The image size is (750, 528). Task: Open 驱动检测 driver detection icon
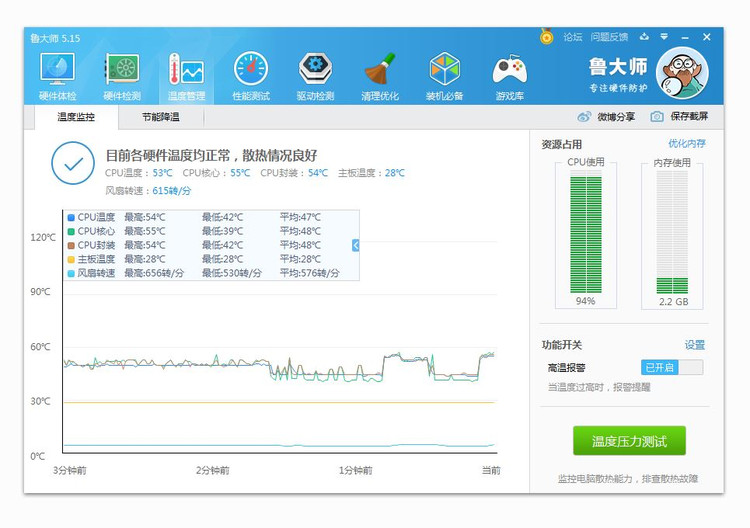(315, 76)
